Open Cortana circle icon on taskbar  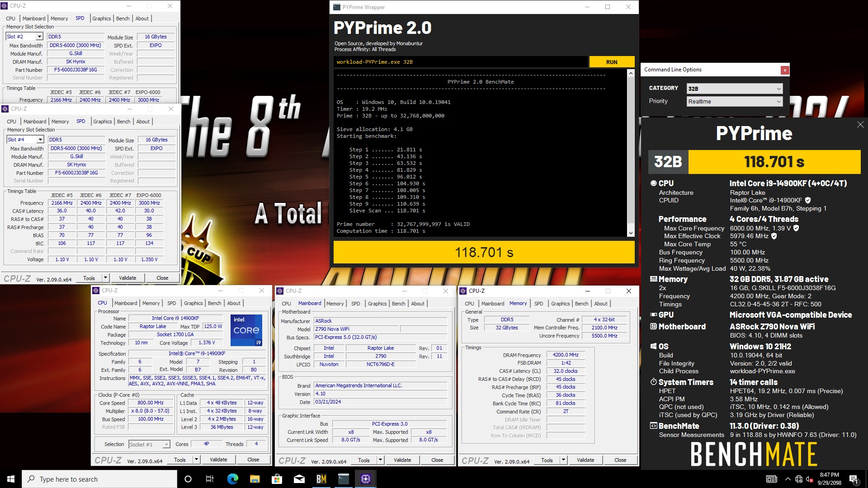coord(188,479)
